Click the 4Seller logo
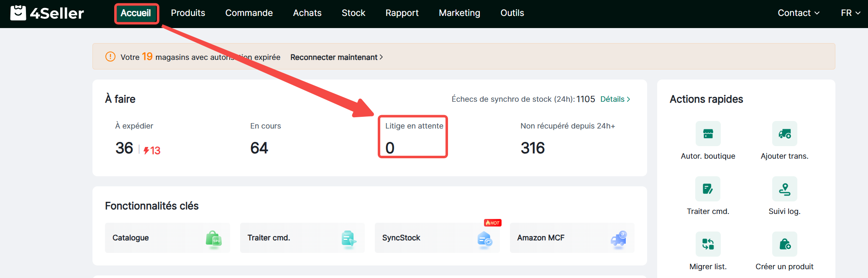 coord(47,13)
